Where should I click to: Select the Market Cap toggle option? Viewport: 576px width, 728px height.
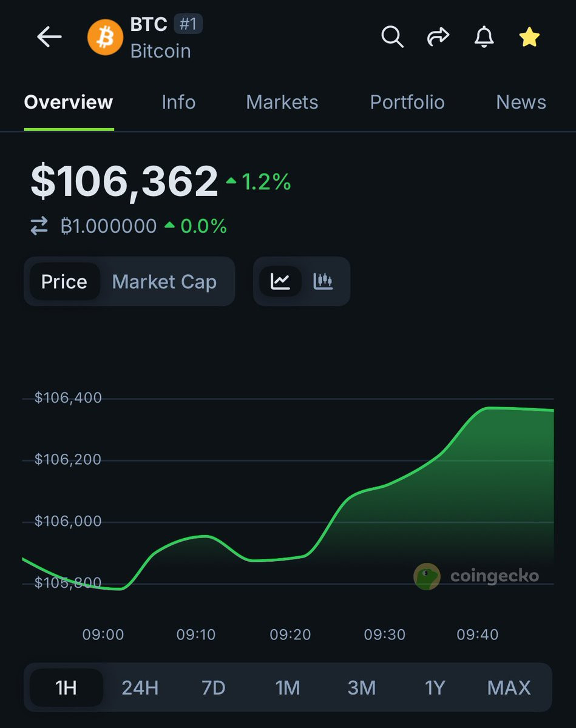click(x=164, y=281)
